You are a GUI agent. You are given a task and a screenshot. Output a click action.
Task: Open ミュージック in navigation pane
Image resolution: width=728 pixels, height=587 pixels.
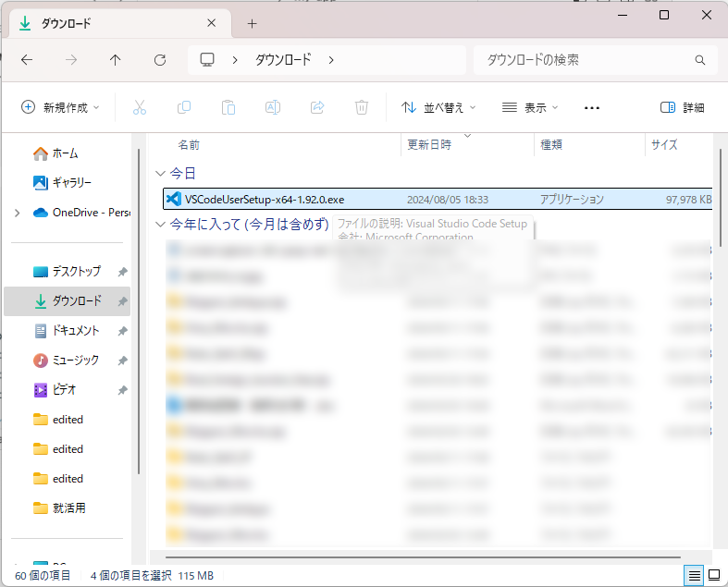click(67, 361)
